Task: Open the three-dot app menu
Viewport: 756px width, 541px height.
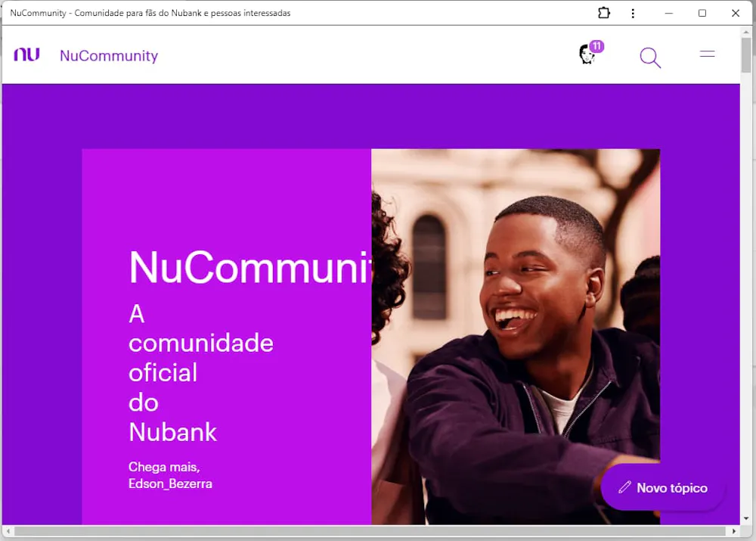Action: [x=633, y=13]
